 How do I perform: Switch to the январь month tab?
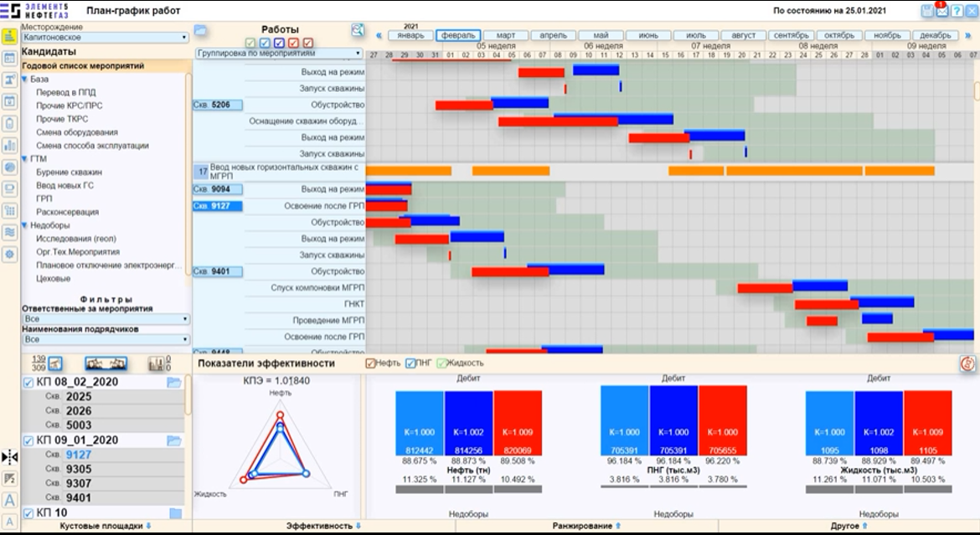coord(410,36)
